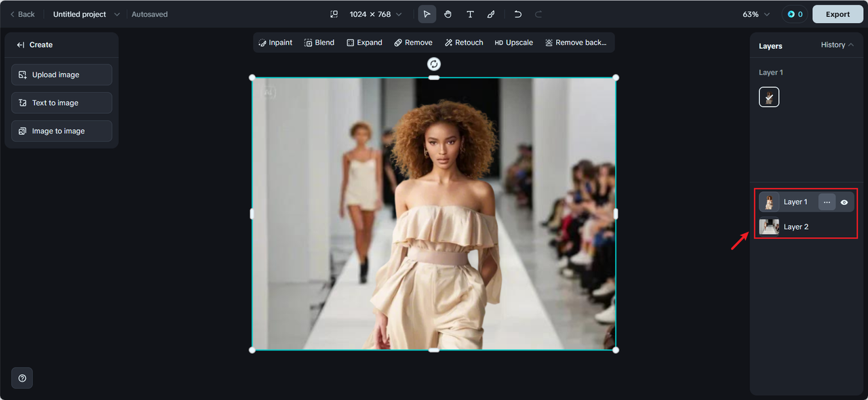Open the 1024 × 768 canvas size dropdown
Image resolution: width=868 pixels, height=400 pixels.
click(x=376, y=14)
